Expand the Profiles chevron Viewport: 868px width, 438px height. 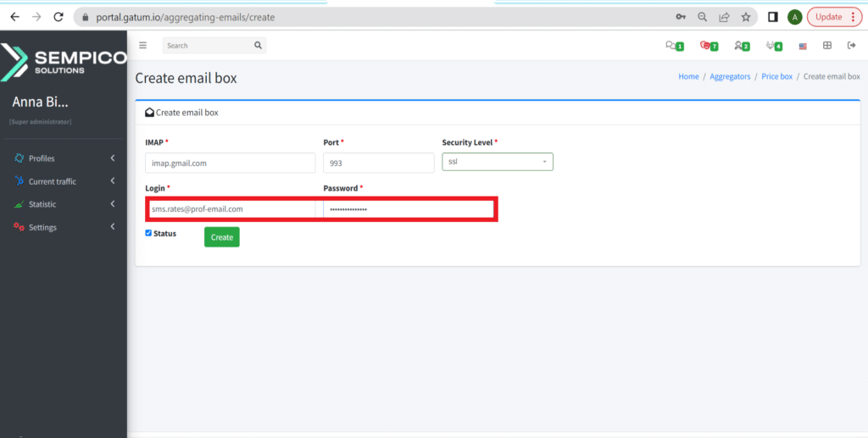tap(113, 158)
